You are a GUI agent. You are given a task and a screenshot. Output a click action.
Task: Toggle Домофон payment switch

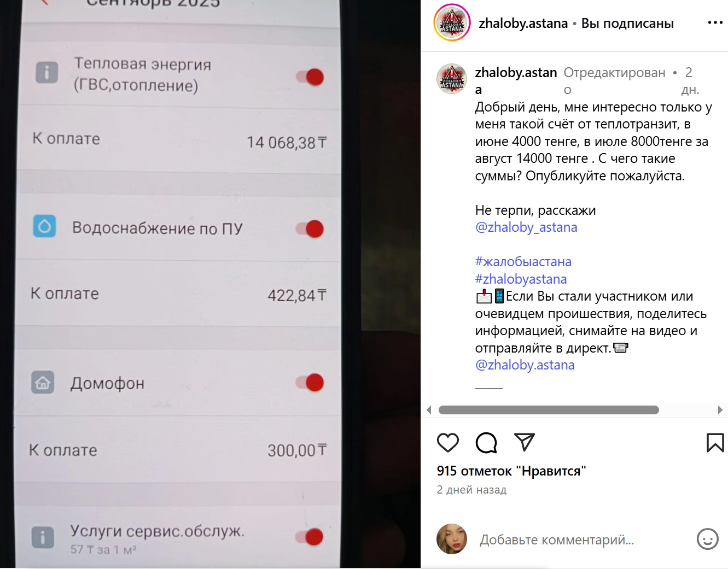click(x=310, y=383)
